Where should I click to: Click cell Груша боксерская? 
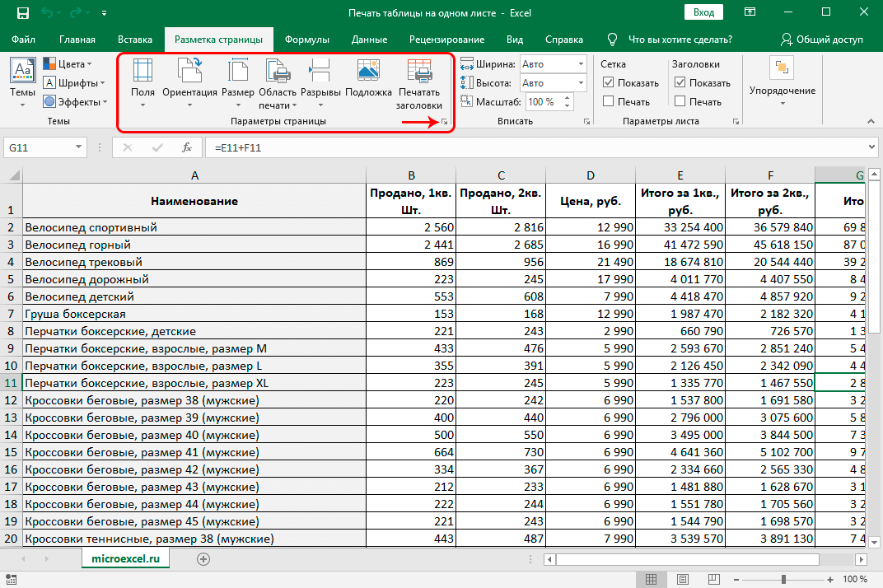coord(194,314)
